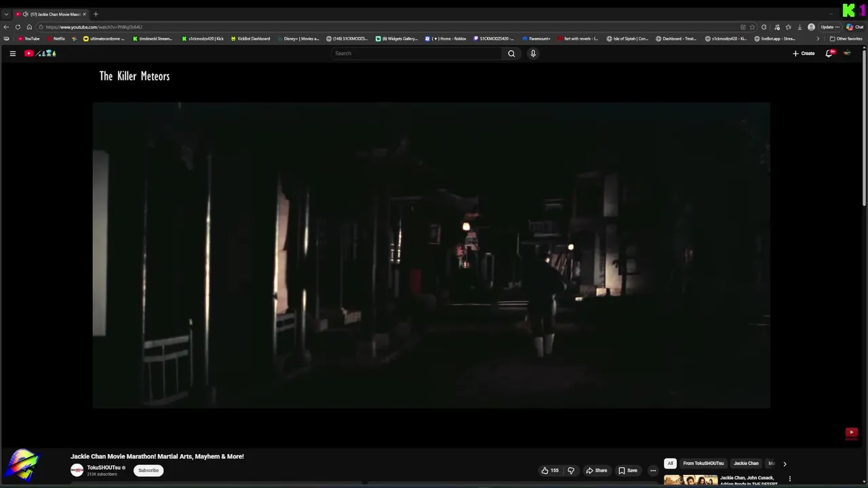Expand bookmarks overflow chevron
The height and width of the screenshot is (488, 868).
pyautogui.click(x=817, y=39)
